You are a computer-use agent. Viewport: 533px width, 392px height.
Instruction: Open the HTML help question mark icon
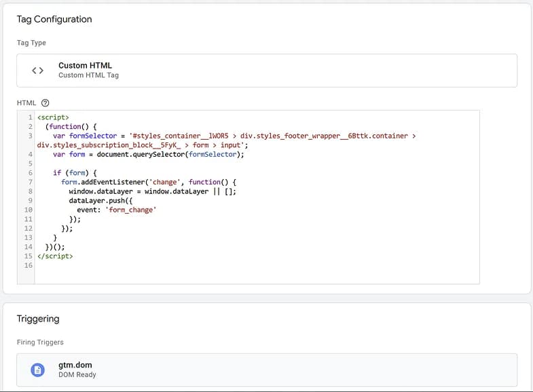(45, 103)
